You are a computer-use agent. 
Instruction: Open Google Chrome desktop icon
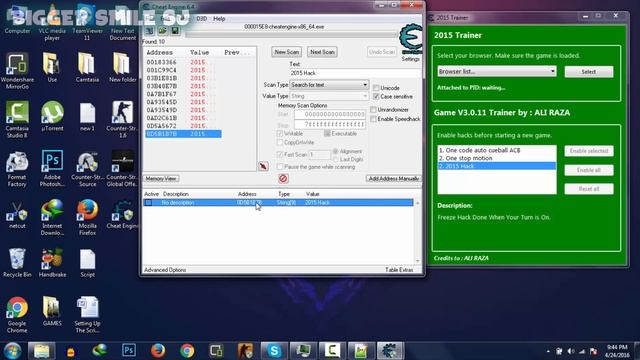(x=17, y=315)
